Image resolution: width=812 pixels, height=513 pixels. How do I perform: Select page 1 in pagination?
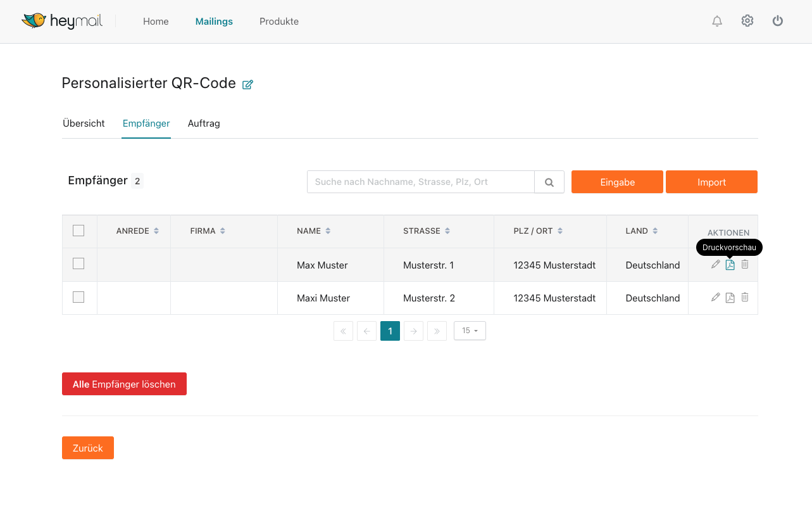[390, 331]
